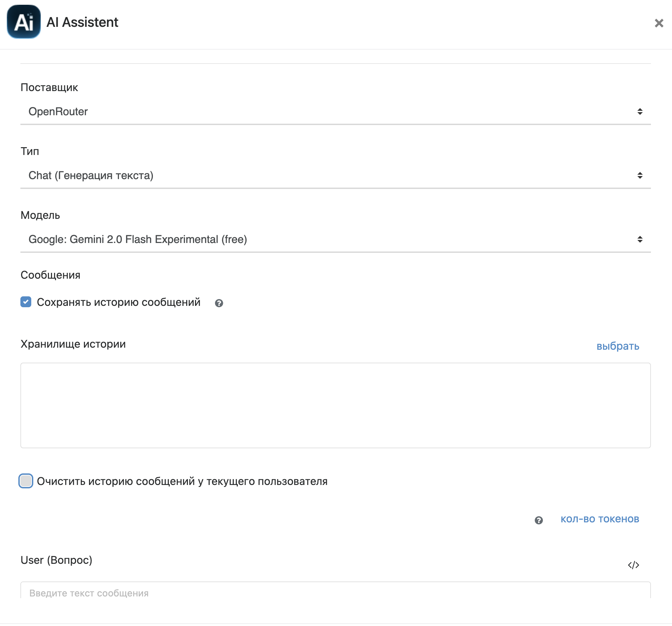Close the AI Assistent dialog
The width and height of the screenshot is (672, 626).
pos(659,23)
